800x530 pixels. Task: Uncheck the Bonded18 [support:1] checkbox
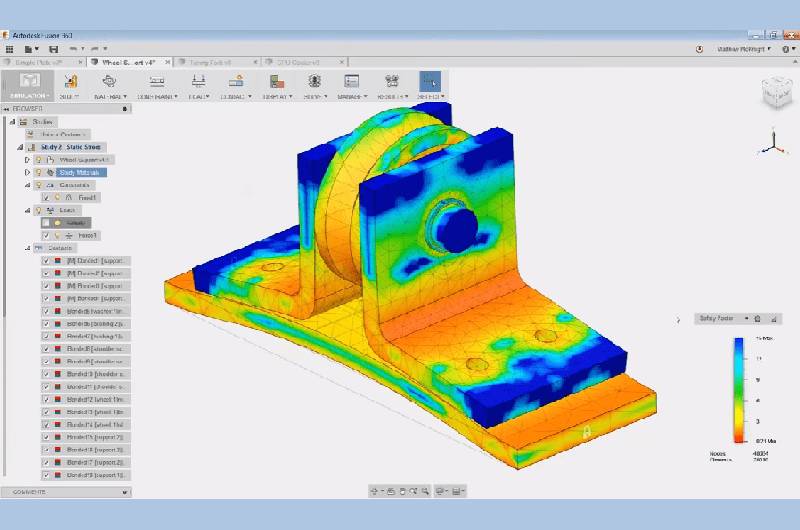pyautogui.click(x=46, y=475)
